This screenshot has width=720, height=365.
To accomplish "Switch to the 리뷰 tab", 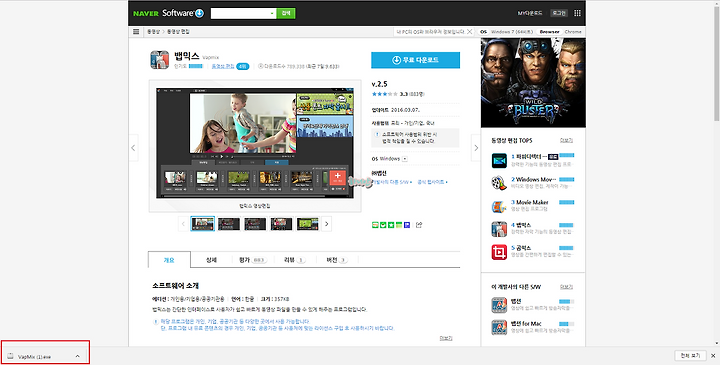I will pyautogui.click(x=294, y=260).
